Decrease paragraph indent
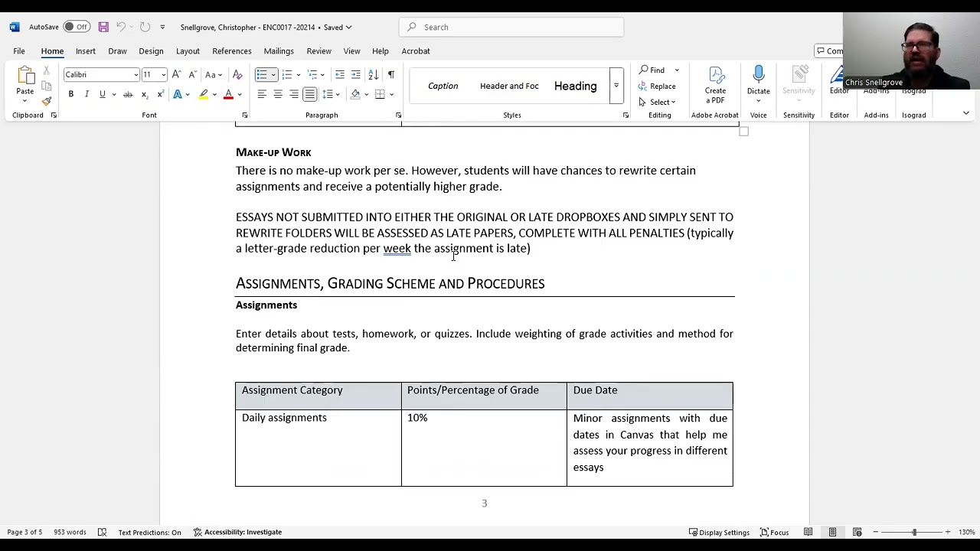The width and height of the screenshot is (980, 551). [x=340, y=74]
